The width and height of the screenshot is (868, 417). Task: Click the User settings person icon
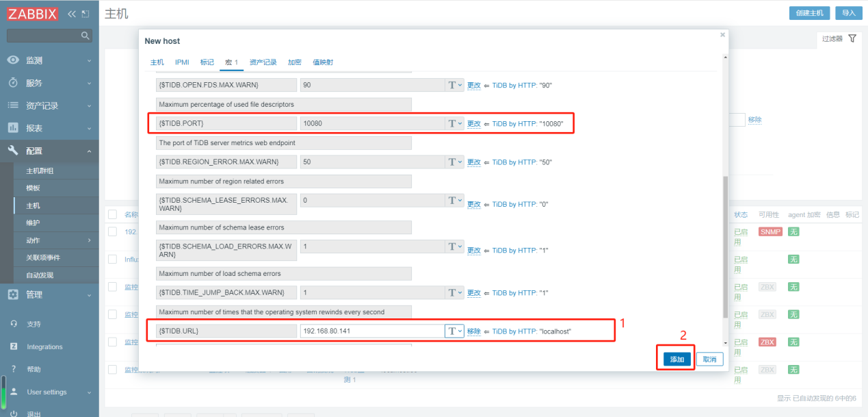click(13, 392)
